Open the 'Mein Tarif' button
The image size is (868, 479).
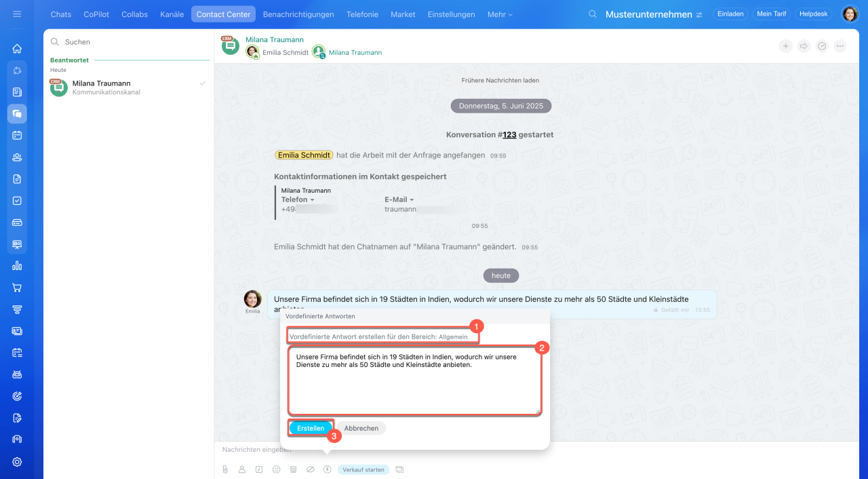[x=772, y=14]
